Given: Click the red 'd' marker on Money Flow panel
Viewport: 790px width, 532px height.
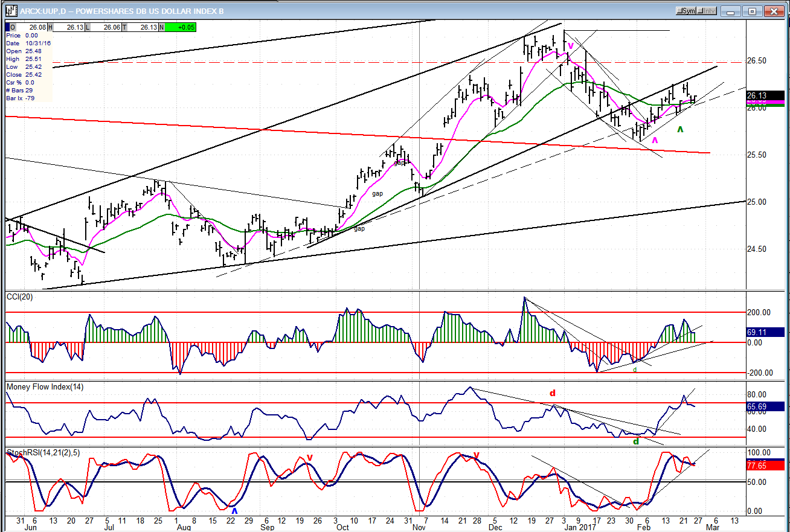Looking at the screenshot, I should [552, 393].
